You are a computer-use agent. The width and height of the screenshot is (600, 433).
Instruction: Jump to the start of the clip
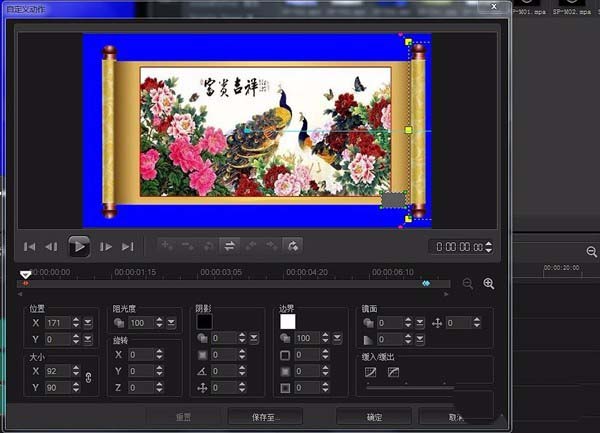pos(29,247)
